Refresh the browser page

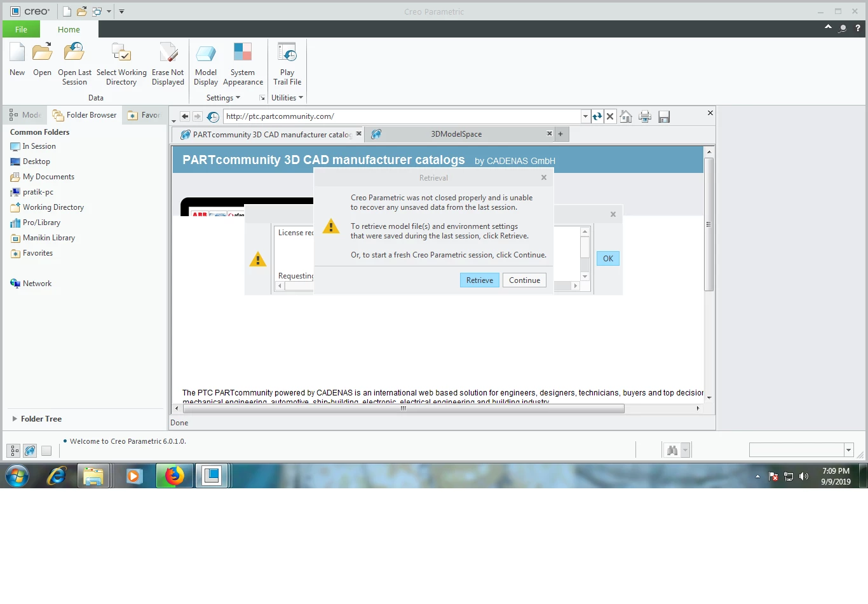point(597,116)
